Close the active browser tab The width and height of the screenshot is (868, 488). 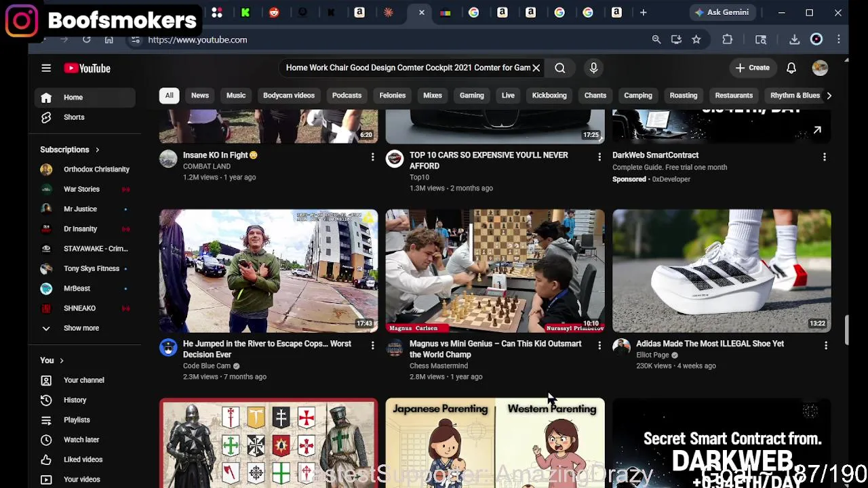[x=421, y=12]
